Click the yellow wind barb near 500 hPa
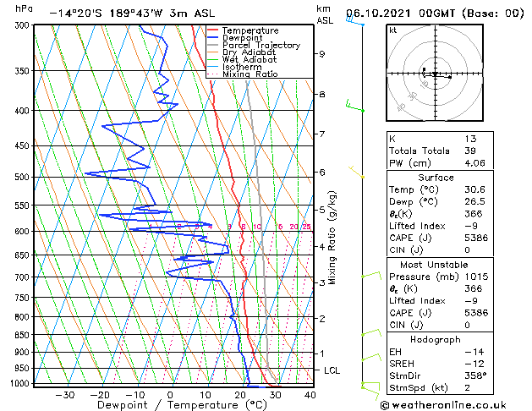The height and width of the screenshot is (411, 532). pyautogui.click(x=359, y=175)
